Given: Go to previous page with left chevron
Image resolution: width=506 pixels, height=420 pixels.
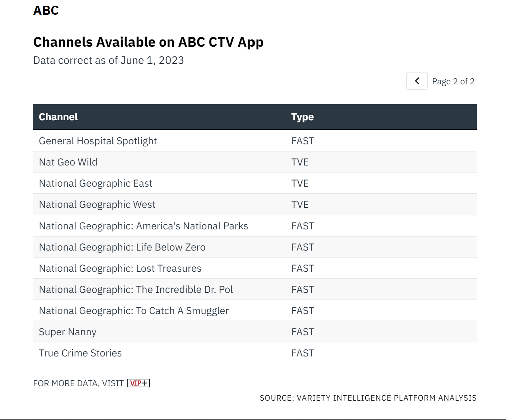Looking at the screenshot, I should [x=417, y=81].
